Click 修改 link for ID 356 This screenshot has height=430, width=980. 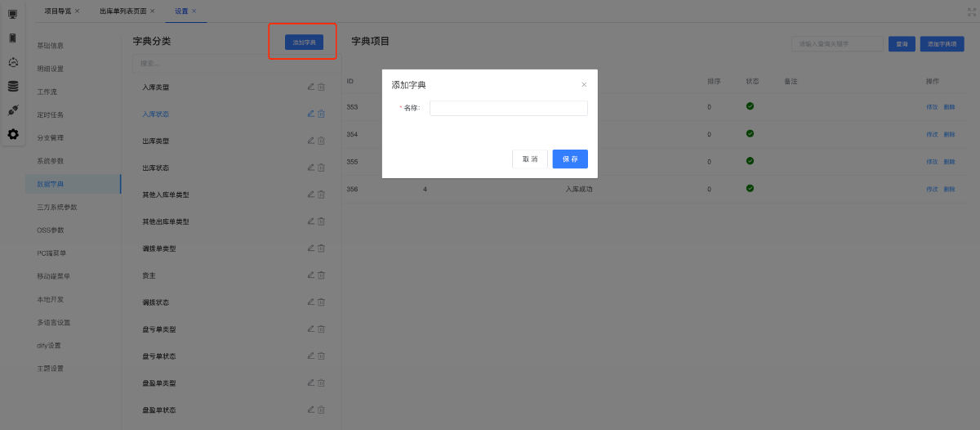pyautogui.click(x=932, y=189)
